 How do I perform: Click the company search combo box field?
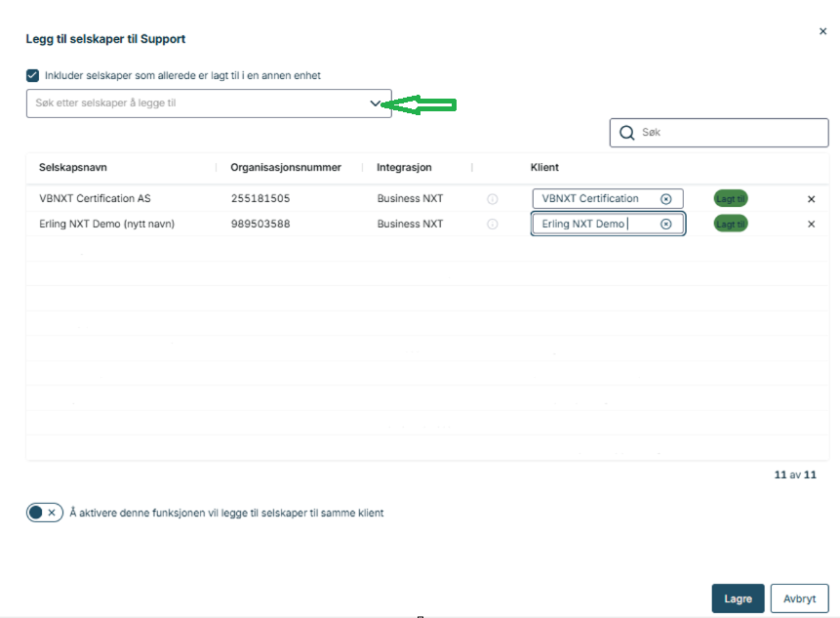click(195, 103)
